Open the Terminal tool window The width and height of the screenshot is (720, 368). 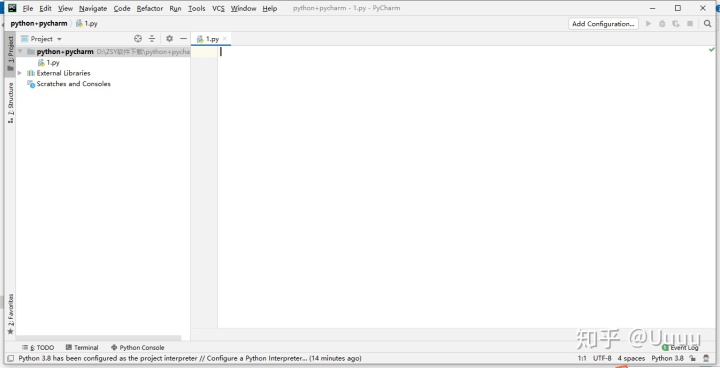click(82, 348)
